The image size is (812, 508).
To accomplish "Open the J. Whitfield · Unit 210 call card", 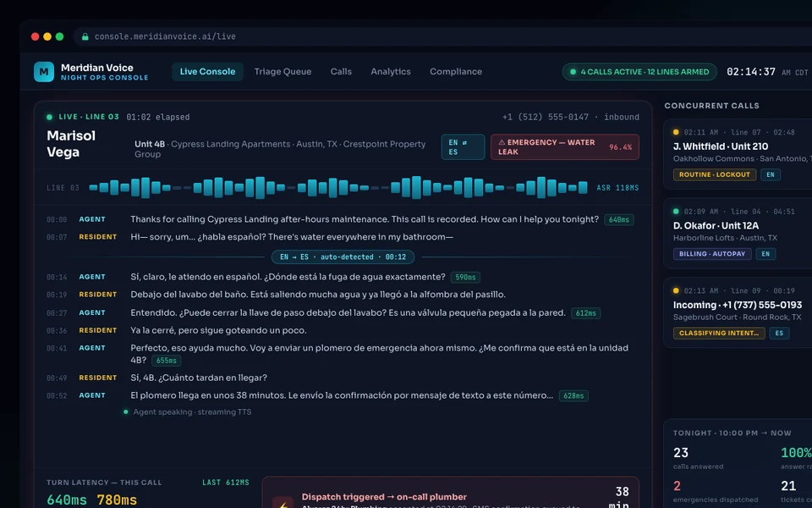I will tap(738, 154).
